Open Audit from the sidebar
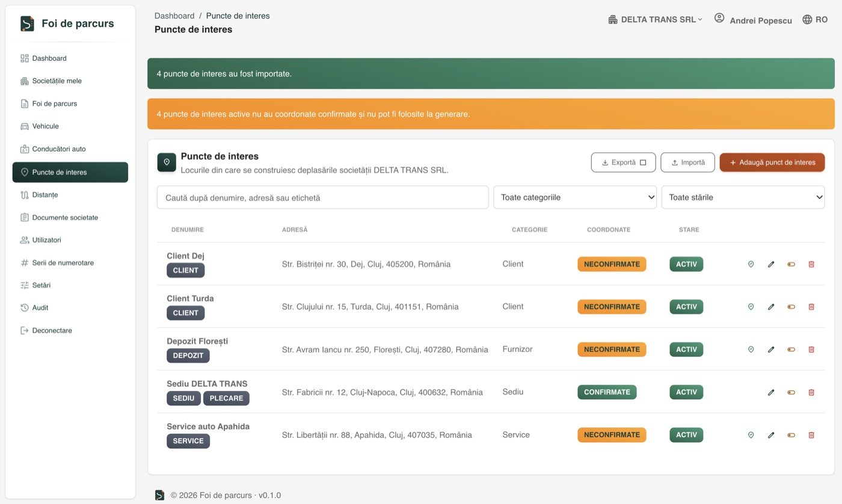This screenshot has width=842, height=504. click(x=70, y=308)
